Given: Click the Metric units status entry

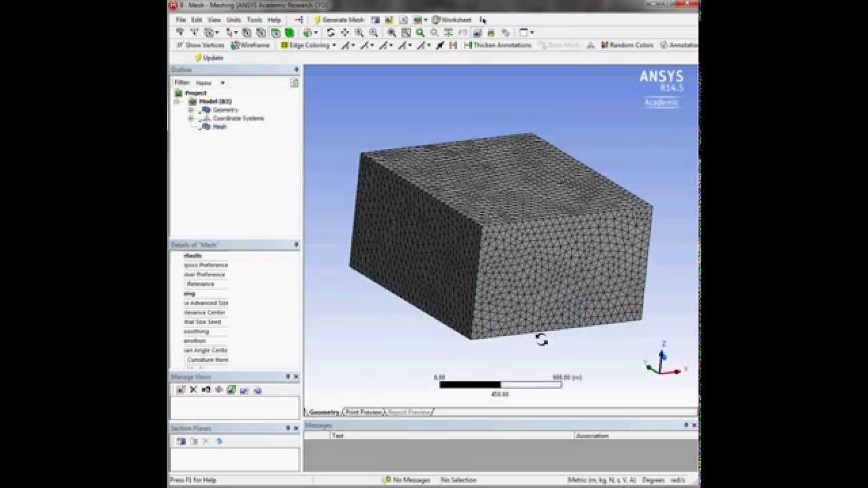Looking at the screenshot, I should tap(602, 480).
